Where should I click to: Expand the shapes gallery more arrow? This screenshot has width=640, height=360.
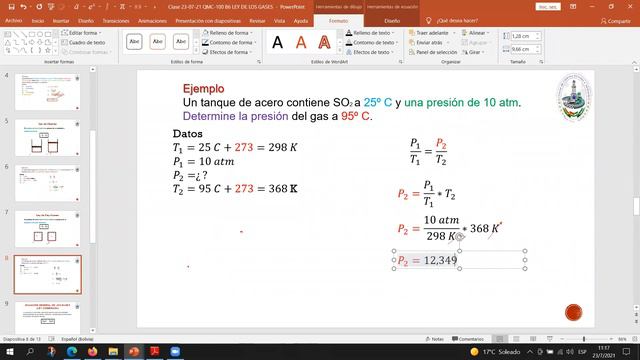(56, 51)
